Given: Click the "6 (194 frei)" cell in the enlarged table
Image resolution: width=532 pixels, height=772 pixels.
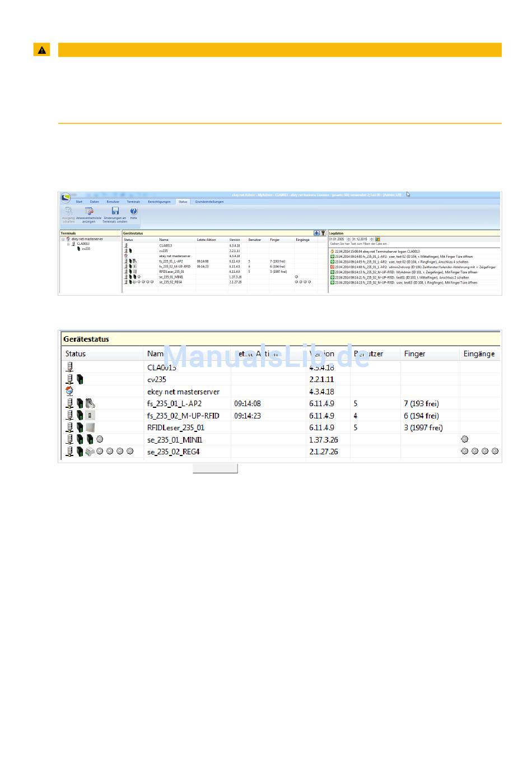Looking at the screenshot, I should click(422, 416).
